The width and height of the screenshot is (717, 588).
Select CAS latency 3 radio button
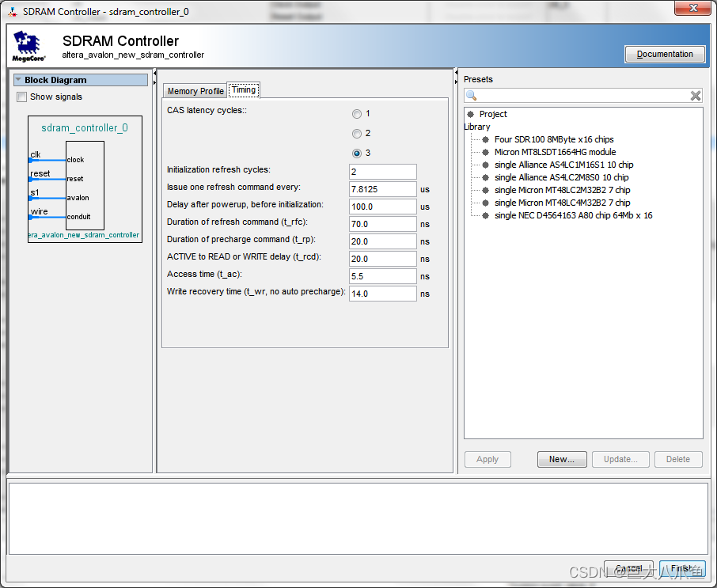point(357,154)
